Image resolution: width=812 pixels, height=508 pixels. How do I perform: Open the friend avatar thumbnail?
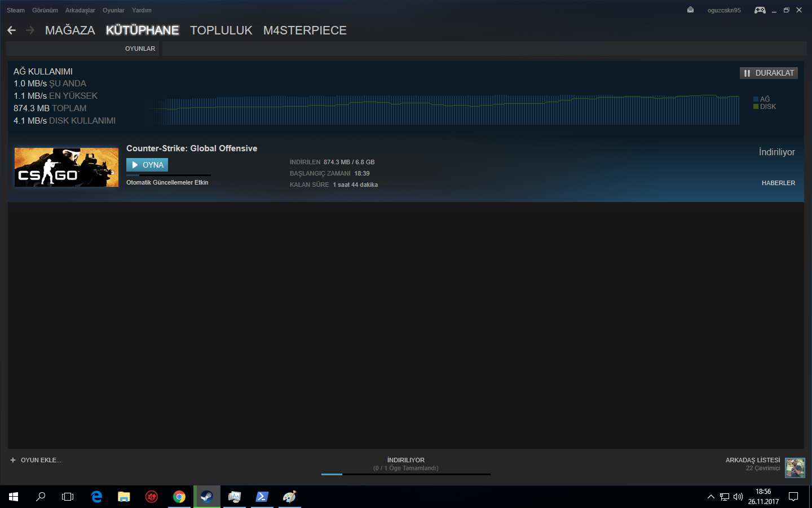795,468
